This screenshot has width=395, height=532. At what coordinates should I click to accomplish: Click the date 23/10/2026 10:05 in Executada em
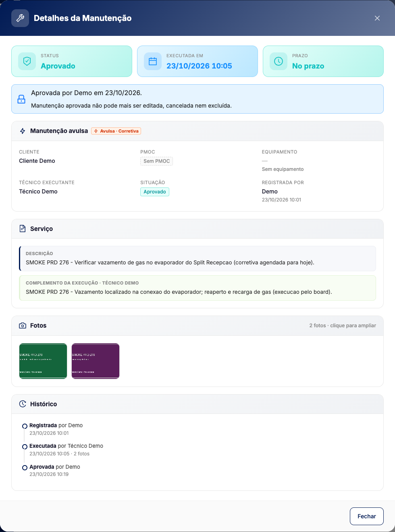coord(199,66)
